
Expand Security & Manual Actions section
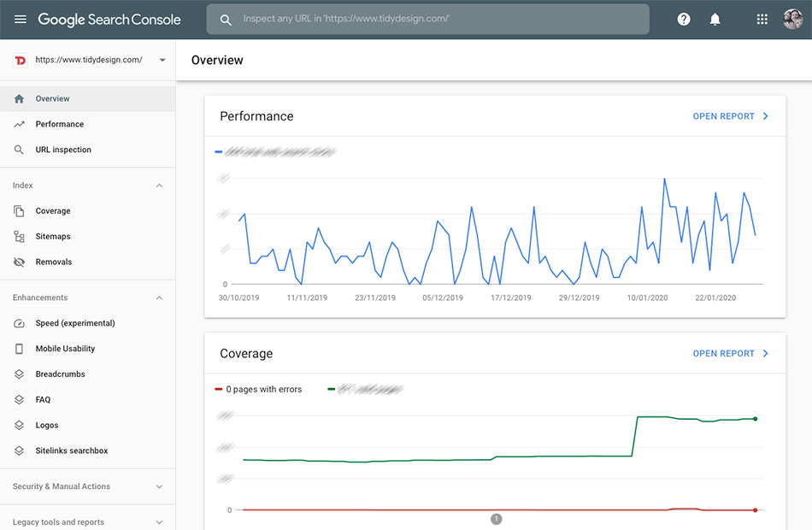(159, 486)
